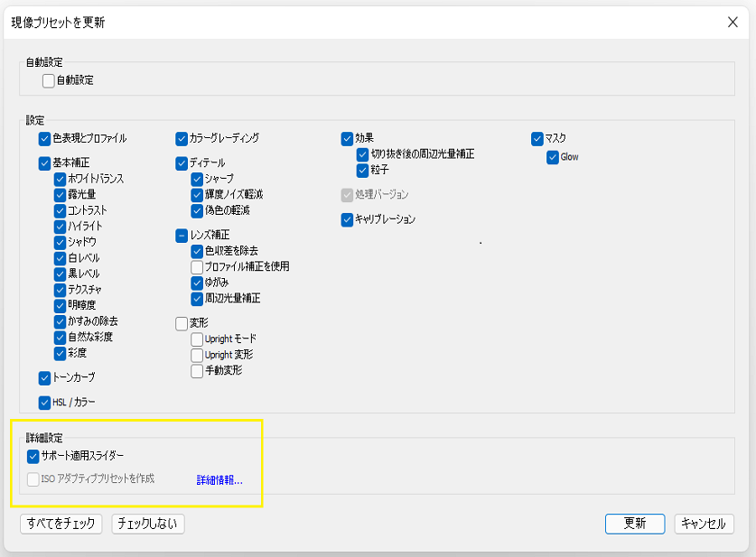Uncheck 露光量 setting
Screen dimensions: 756x557
pyautogui.click(x=60, y=195)
